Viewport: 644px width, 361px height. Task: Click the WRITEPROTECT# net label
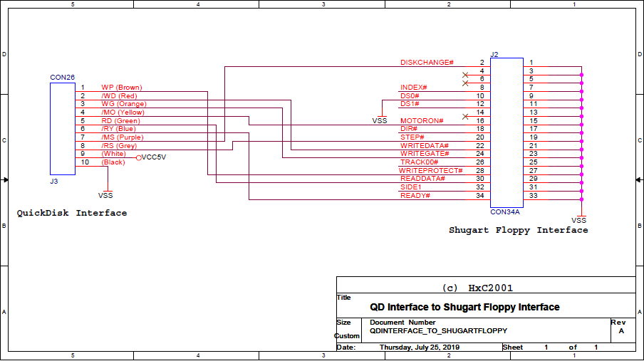[x=430, y=170]
